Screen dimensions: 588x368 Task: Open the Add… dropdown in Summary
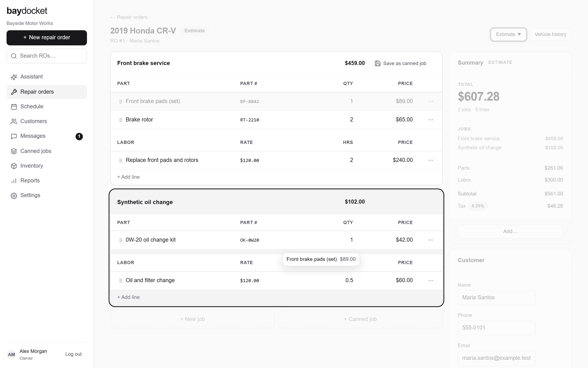(x=510, y=231)
